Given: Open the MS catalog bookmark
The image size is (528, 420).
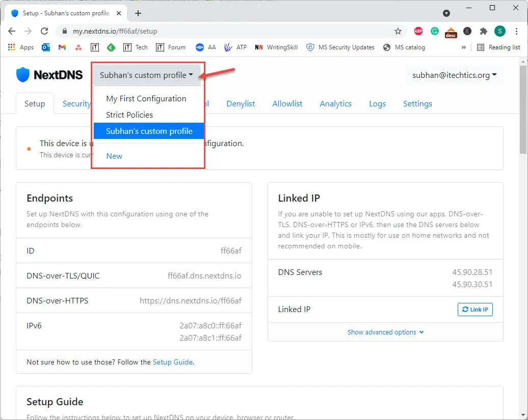Looking at the screenshot, I should pyautogui.click(x=404, y=47).
